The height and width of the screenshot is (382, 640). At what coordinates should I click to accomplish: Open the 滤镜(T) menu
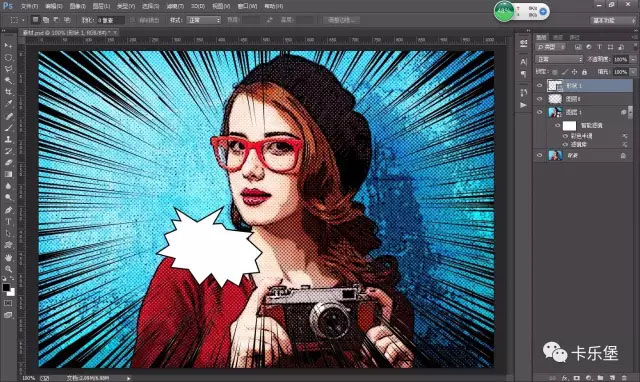click(175, 7)
